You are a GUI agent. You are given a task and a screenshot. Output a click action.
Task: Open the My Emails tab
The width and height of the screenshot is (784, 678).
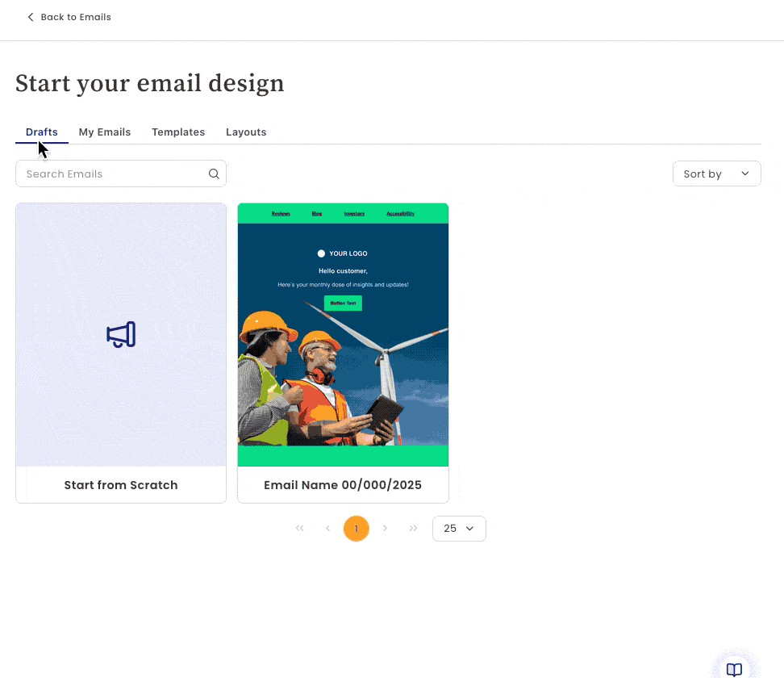104,132
